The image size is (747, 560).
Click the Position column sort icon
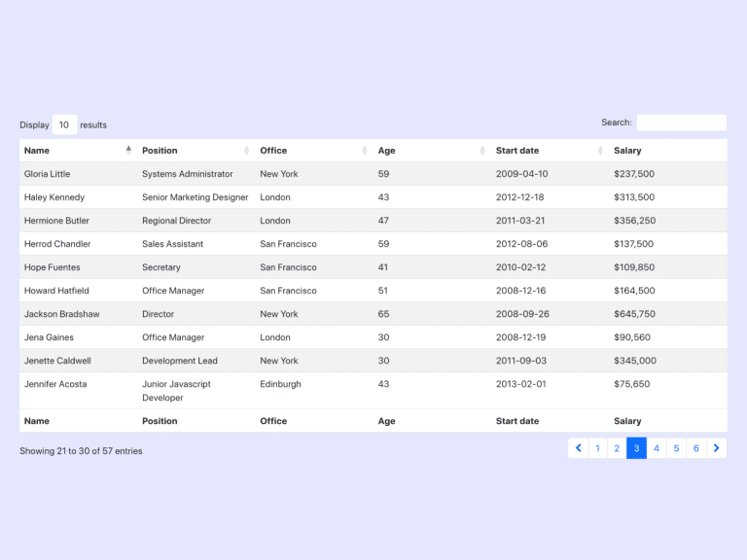(x=246, y=151)
